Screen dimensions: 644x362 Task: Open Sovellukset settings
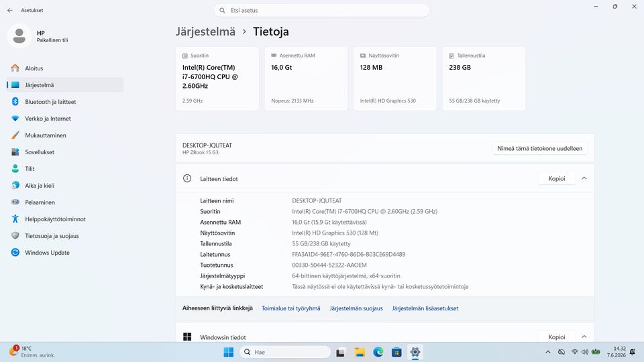pos(65,152)
